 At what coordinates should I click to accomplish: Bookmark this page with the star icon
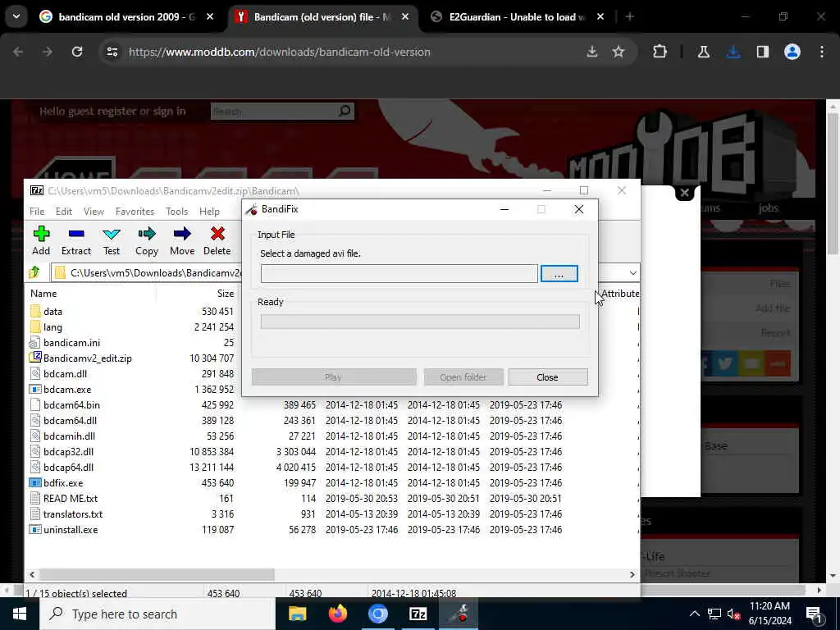point(619,52)
